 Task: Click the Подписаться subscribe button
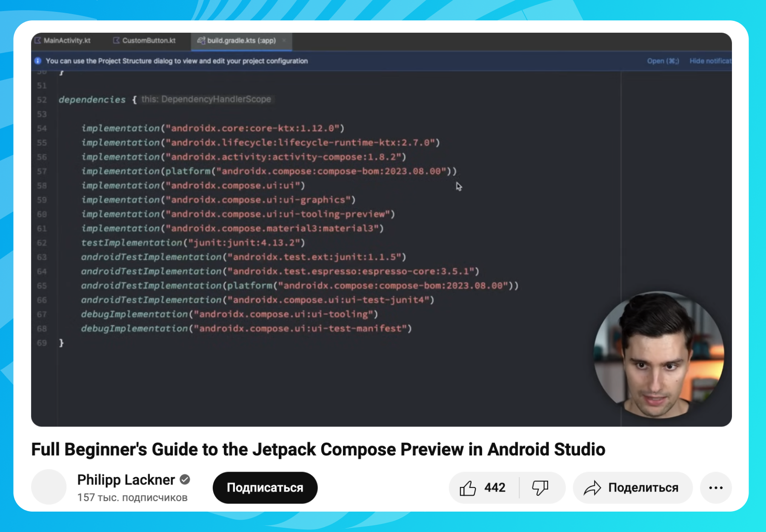[265, 488]
